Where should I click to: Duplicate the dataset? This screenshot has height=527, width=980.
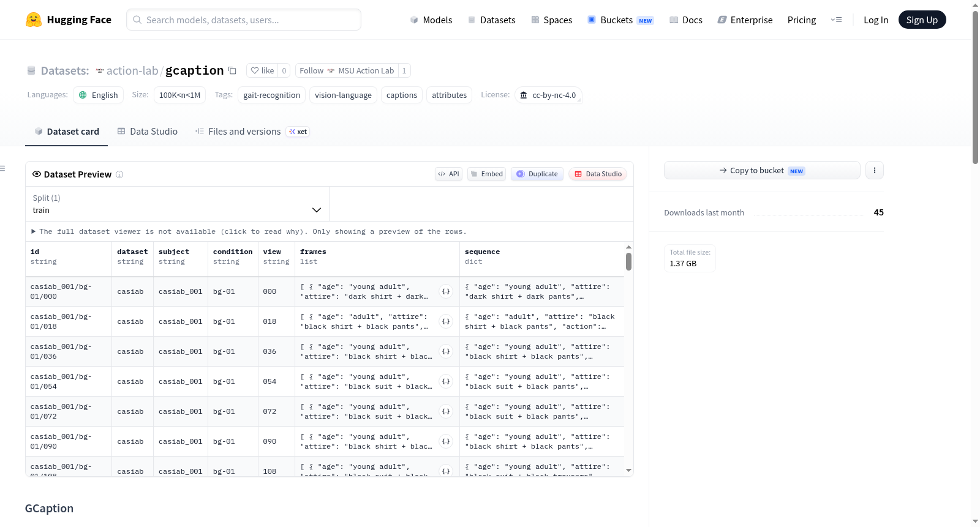coord(537,174)
